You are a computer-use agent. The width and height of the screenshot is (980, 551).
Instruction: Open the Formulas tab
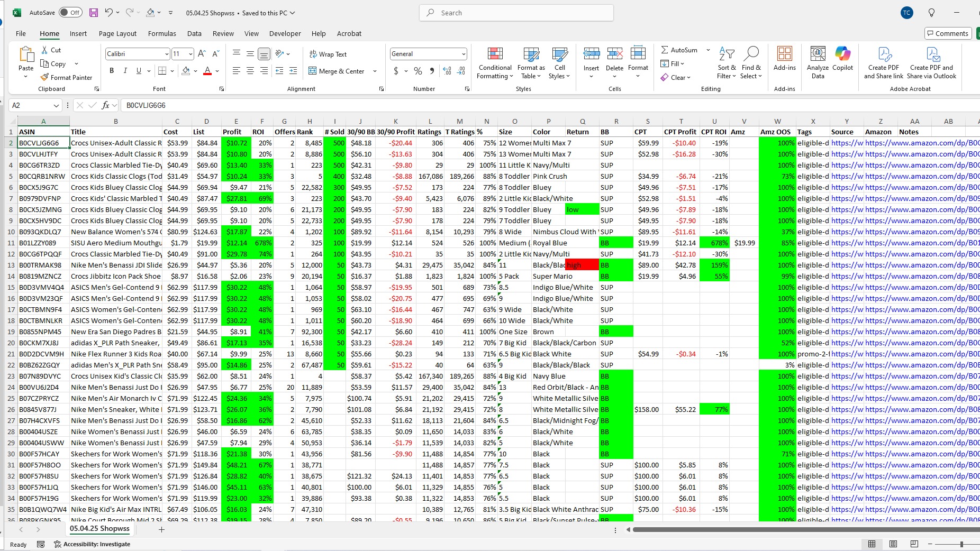point(162,33)
